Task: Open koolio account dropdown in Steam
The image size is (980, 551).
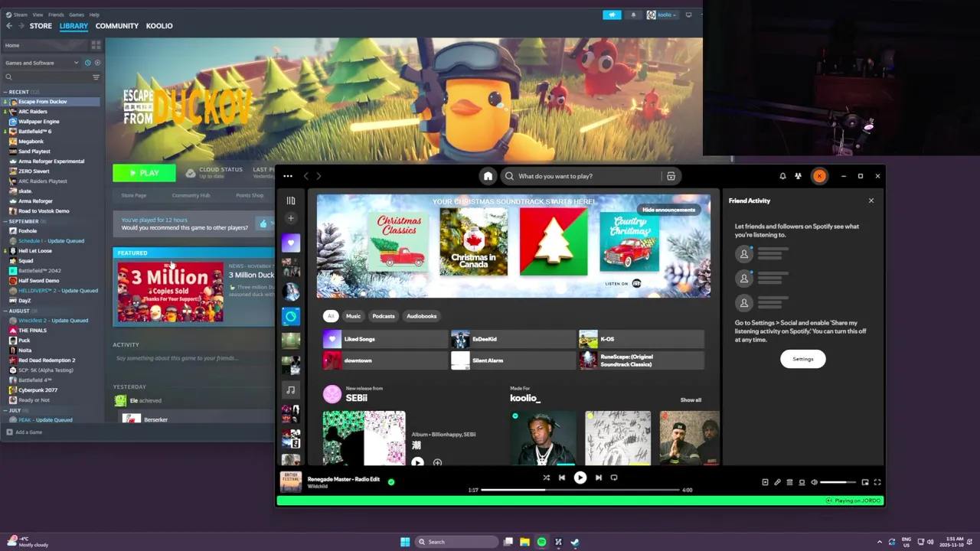Action: pos(662,15)
